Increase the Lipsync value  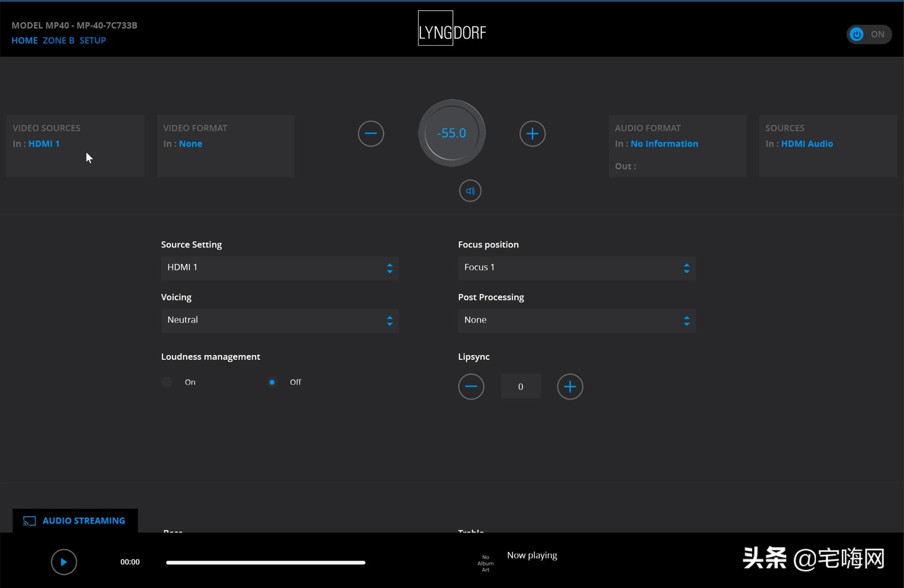[x=569, y=387]
